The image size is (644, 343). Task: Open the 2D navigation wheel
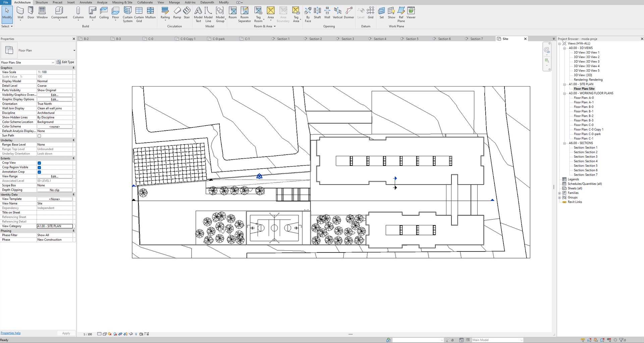[x=547, y=50]
